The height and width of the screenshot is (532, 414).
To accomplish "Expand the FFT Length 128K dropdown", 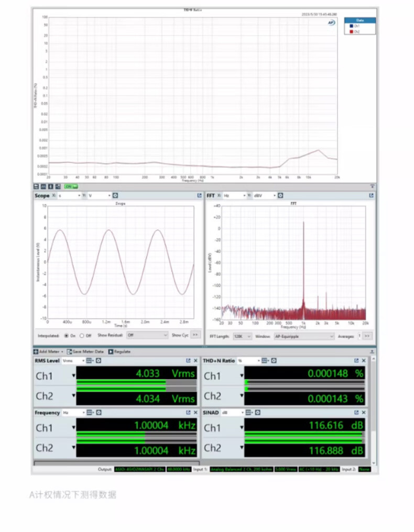I will point(242,336).
